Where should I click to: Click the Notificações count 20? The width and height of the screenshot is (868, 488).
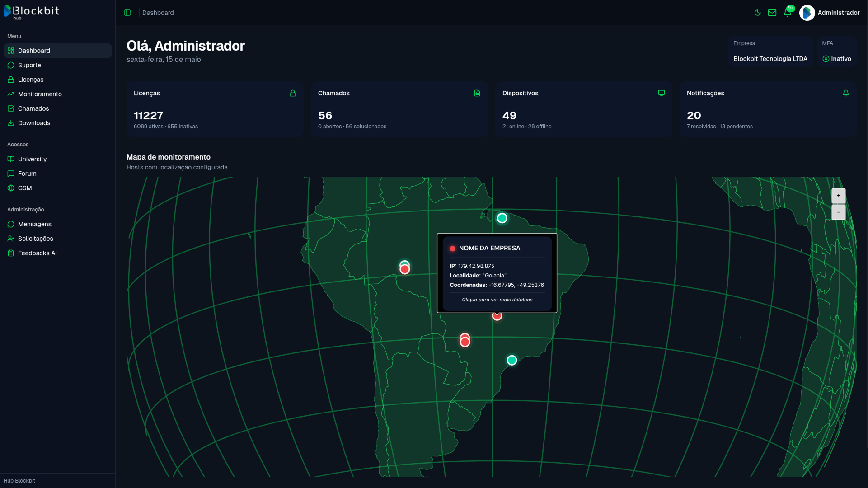694,116
